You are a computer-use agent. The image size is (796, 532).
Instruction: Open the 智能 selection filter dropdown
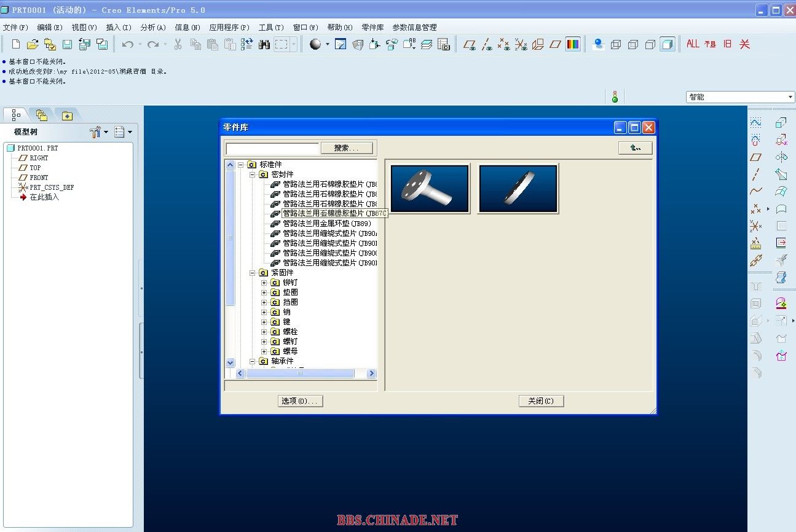pos(740,97)
